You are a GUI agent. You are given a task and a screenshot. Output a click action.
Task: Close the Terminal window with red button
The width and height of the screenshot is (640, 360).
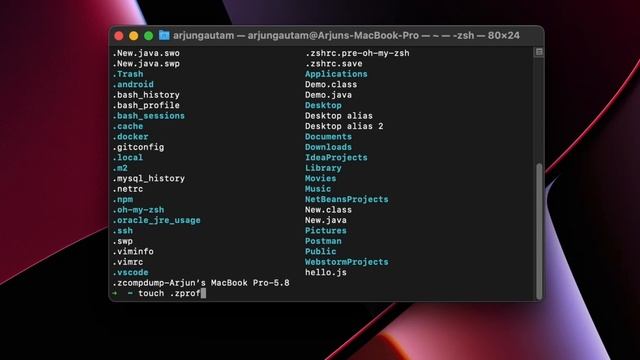119,36
